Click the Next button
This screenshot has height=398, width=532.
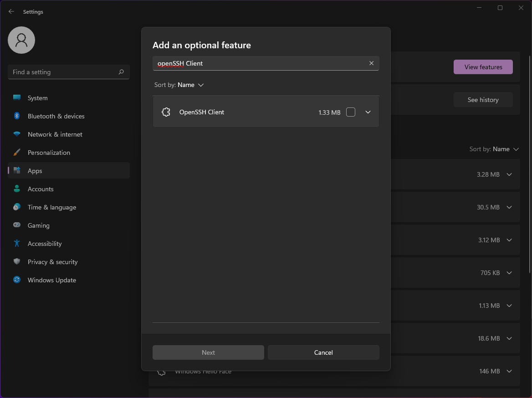[208, 352]
